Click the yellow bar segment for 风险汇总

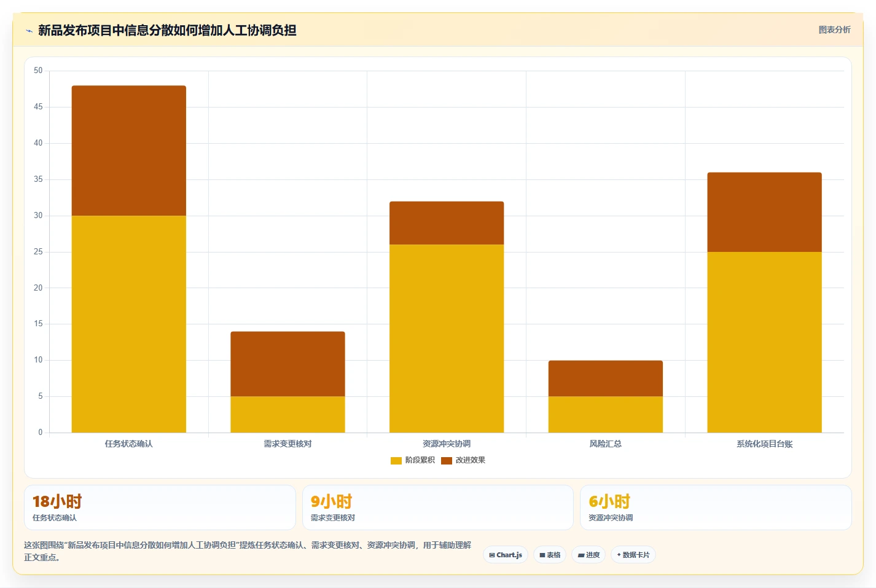pos(606,414)
